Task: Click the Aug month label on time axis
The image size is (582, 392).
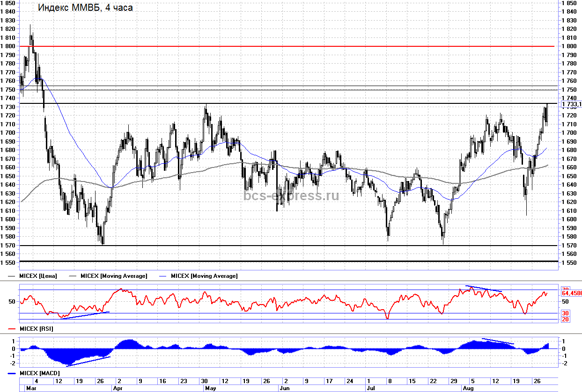Action: tap(467, 388)
